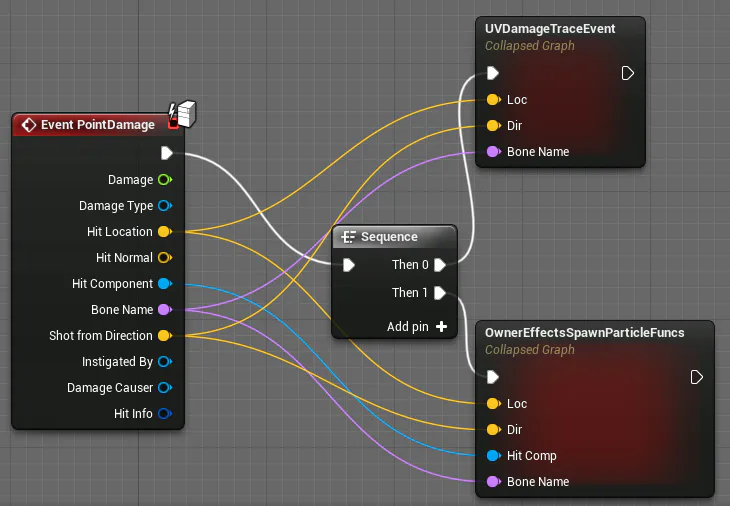
Task: Select the Loc pin on UVDamageTraceEvent
Action: [x=493, y=100]
